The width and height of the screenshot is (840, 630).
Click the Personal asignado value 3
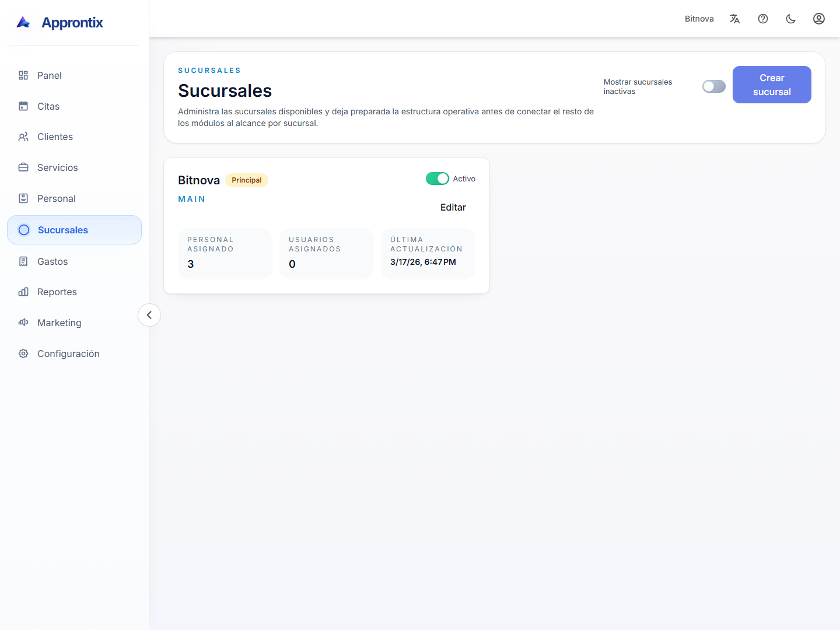[x=191, y=264]
